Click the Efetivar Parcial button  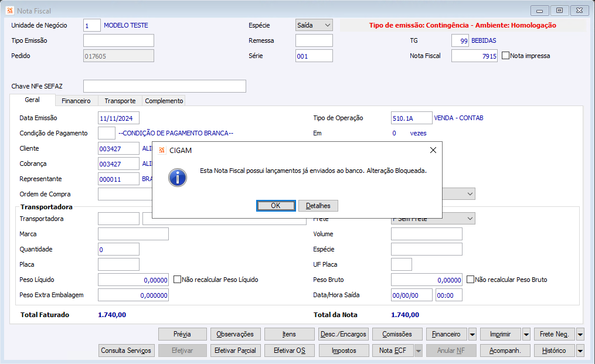[x=235, y=351]
